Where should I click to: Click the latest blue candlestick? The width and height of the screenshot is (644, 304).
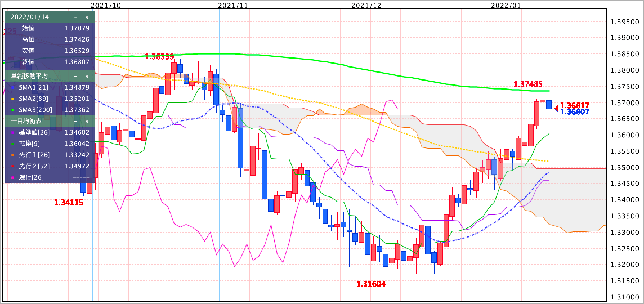[549, 104]
